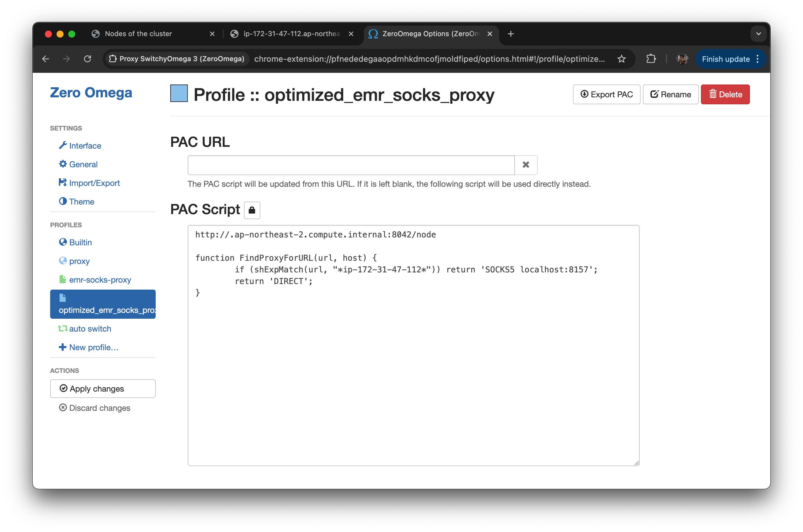
Task: Switch to Nodes of the cluster tab
Action: click(x=138, y=34)
